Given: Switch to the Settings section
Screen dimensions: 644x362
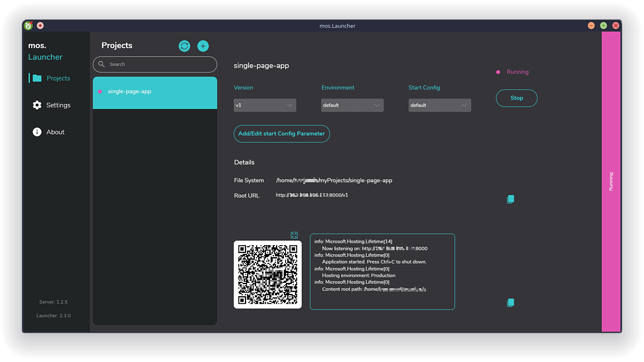Looking at the screenshot, I should [x=58, y=105].
